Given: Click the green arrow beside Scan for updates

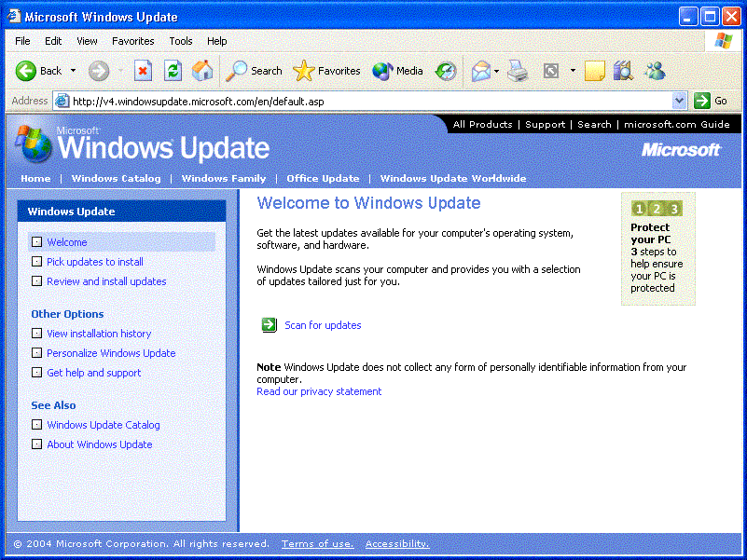Looking at the screenshot, I should click(270, 325).
